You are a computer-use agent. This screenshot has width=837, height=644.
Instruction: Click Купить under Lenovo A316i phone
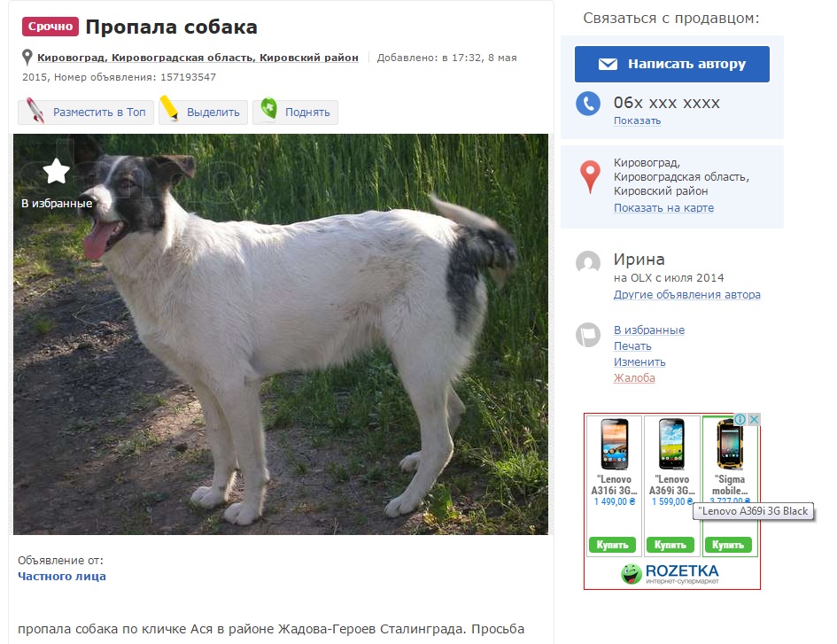tap(612, 545)
